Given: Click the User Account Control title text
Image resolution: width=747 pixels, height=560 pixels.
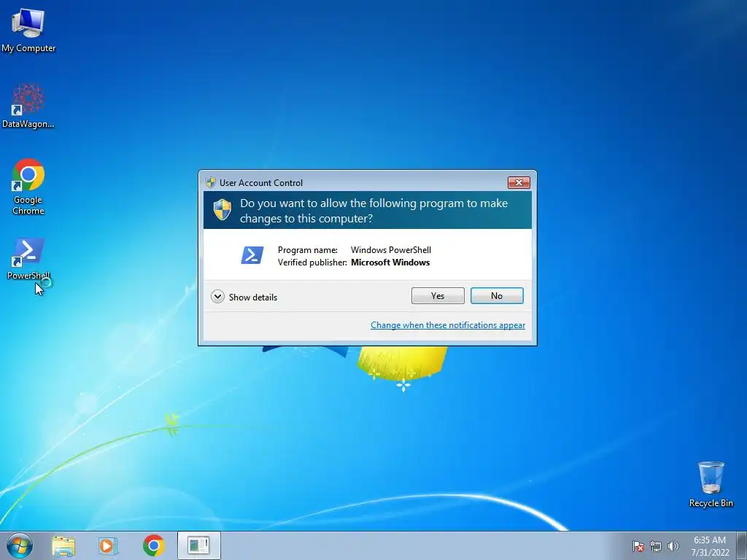Looking at the screenshot, I should tap(261, 183).
